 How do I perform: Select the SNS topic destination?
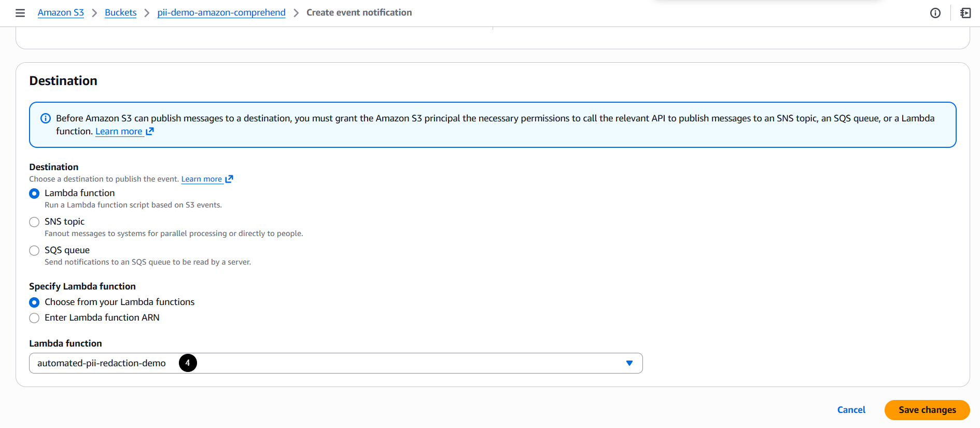click(x=34, y=222)
